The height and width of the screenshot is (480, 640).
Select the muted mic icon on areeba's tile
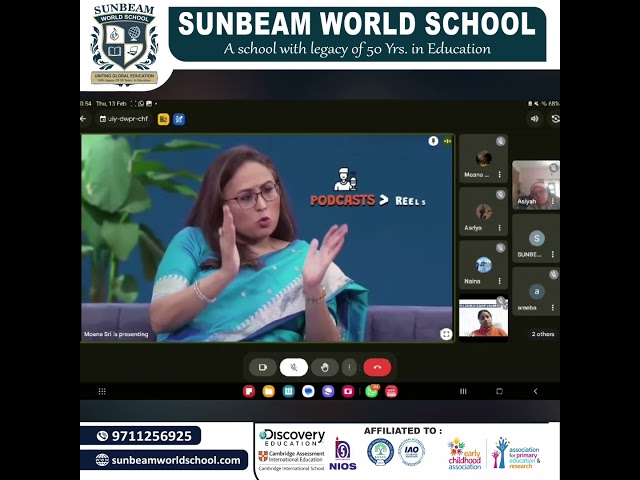pos(553,274)
